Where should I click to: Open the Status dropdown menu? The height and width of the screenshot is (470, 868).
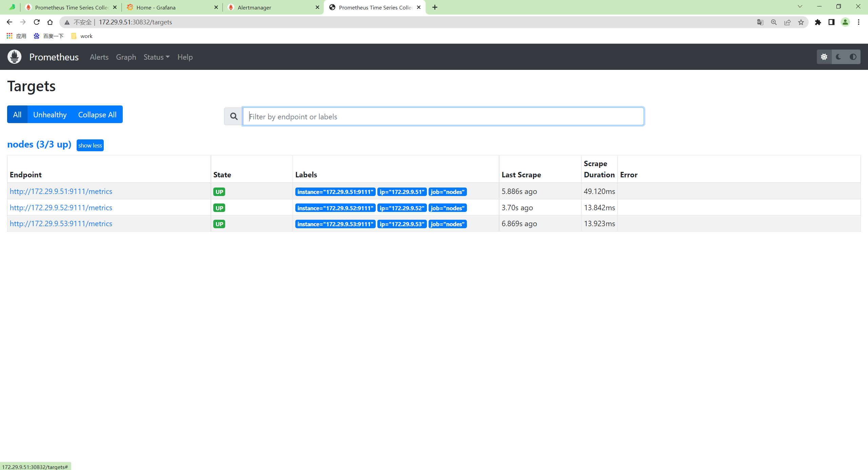tap(156, 57)
